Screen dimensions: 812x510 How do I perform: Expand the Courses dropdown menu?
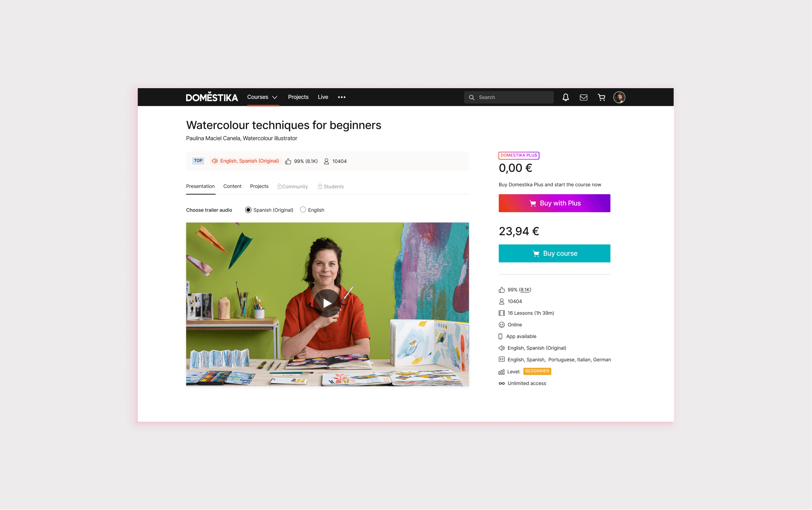tap(263, 97)
